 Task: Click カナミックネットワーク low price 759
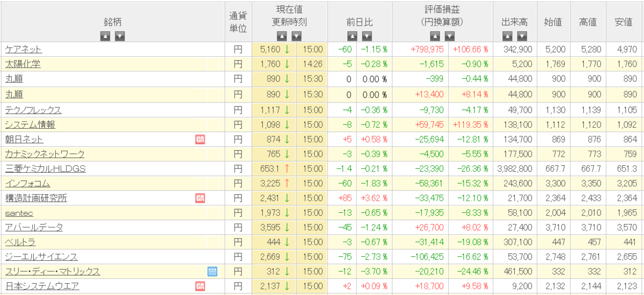pyautogui.click(x=630, y=154)
